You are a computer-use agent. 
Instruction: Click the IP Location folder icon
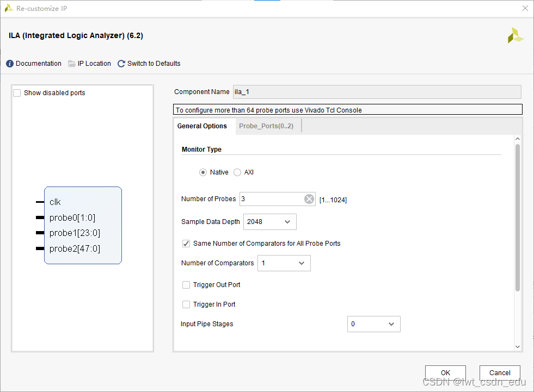[71, 64]
